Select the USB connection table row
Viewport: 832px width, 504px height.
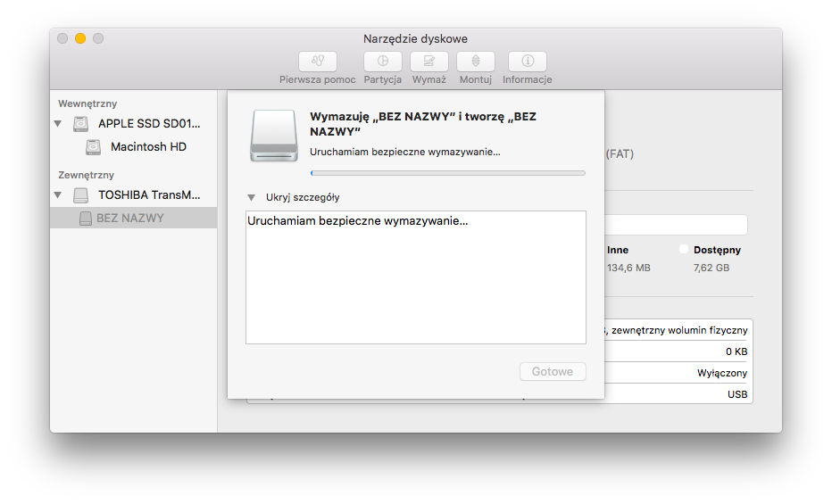(x=678, y=394)
